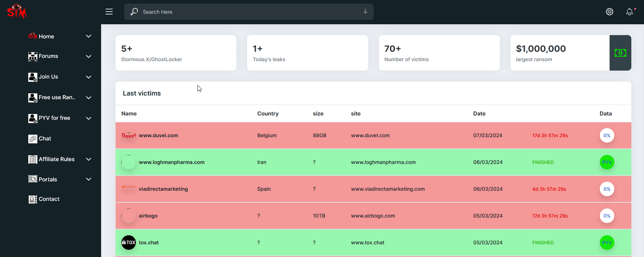Click the 4d 3h 57m 29s countdown timer
644x257 pixels.
[549, 189]
